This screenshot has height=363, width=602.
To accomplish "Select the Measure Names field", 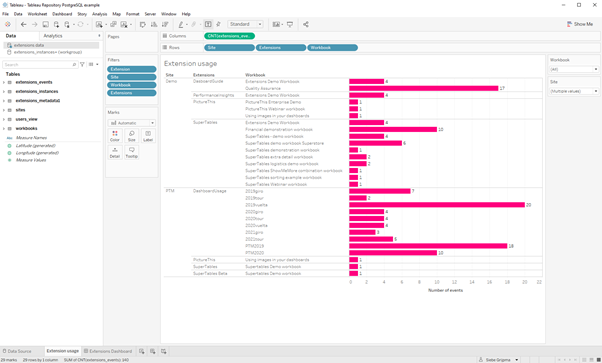I will (31, 138).
